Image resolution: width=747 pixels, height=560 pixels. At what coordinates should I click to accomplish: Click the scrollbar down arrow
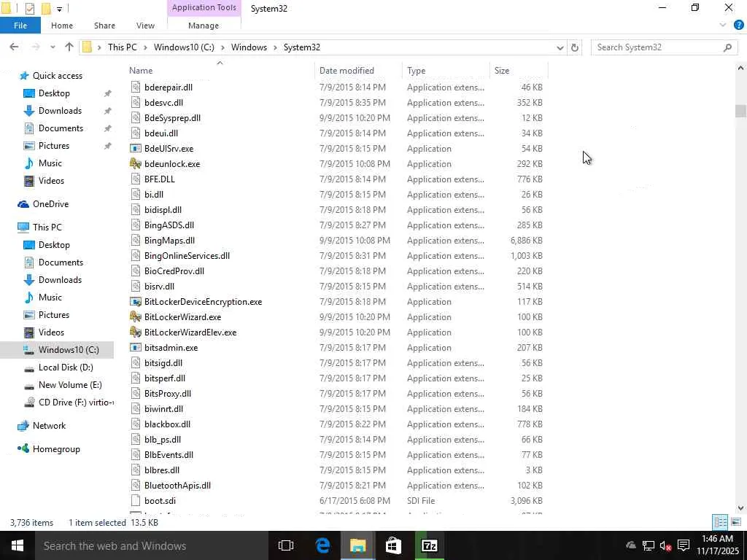(740, 508)
